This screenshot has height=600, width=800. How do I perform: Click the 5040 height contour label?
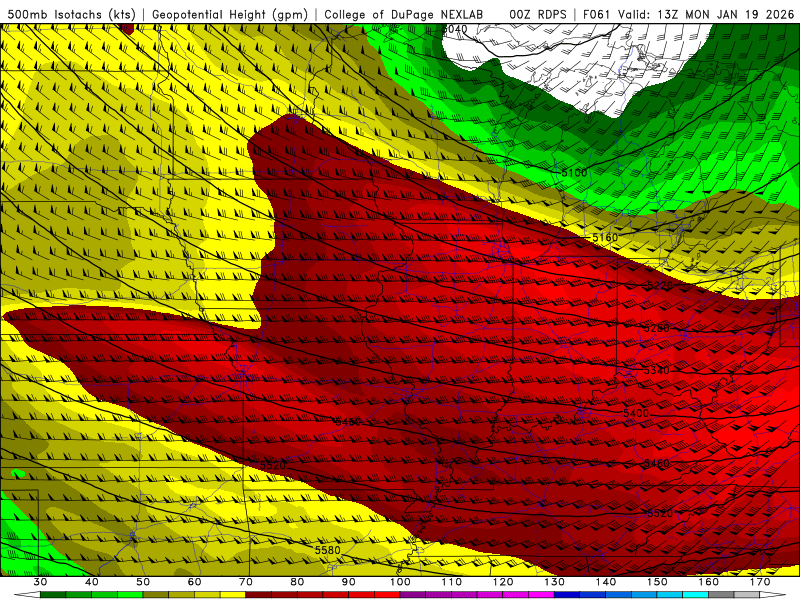455,29
